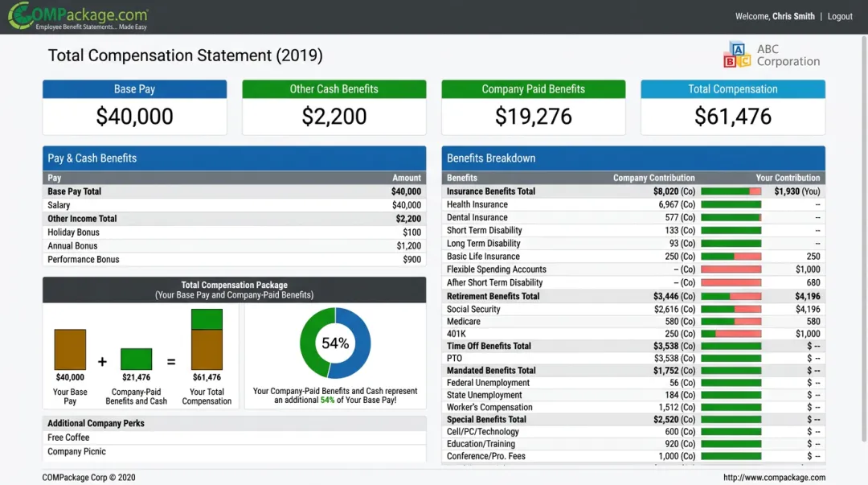Select the Education/Training row
The width and height of the screenshot is (868, 485).
point(633,444)
